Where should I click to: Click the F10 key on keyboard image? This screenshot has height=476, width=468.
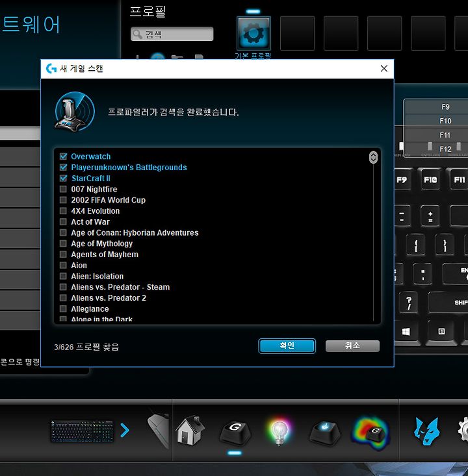pyautogui.click(x=430, y=180)
